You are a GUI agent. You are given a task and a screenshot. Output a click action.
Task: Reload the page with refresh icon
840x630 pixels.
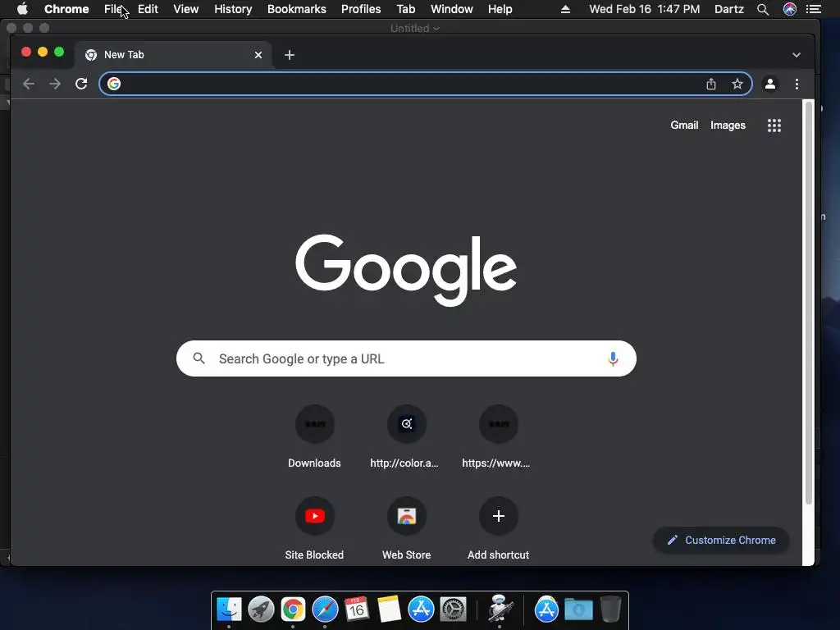(x=81, y=84)
